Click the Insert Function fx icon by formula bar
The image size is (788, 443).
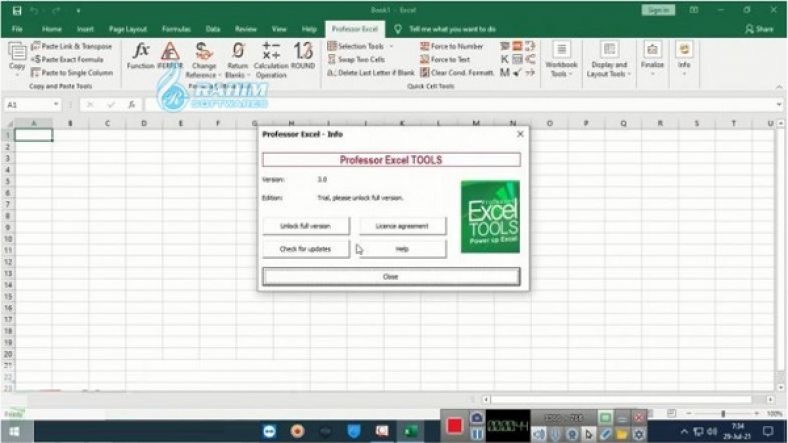[x=131, y=104]
